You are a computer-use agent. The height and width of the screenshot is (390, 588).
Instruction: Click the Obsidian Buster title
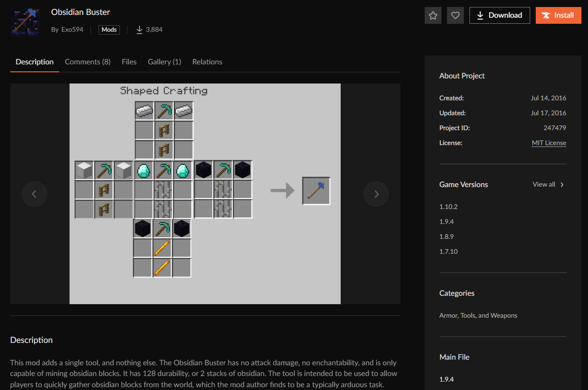81,12
